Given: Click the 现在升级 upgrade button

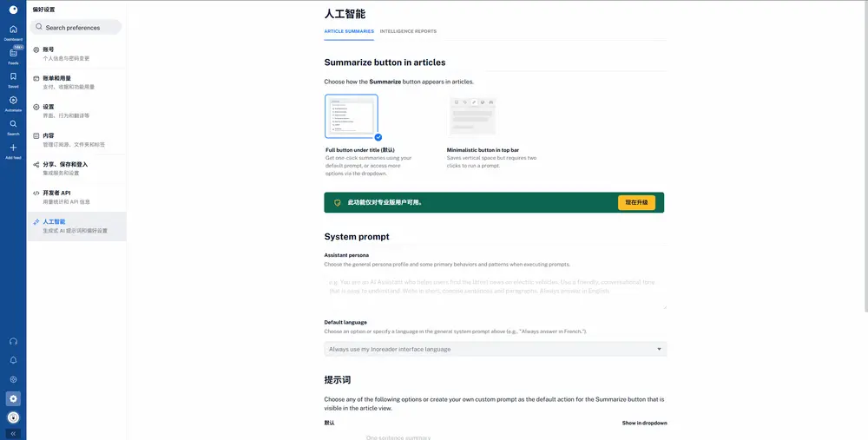Looking at the screenshot, I should click(636, 202).
